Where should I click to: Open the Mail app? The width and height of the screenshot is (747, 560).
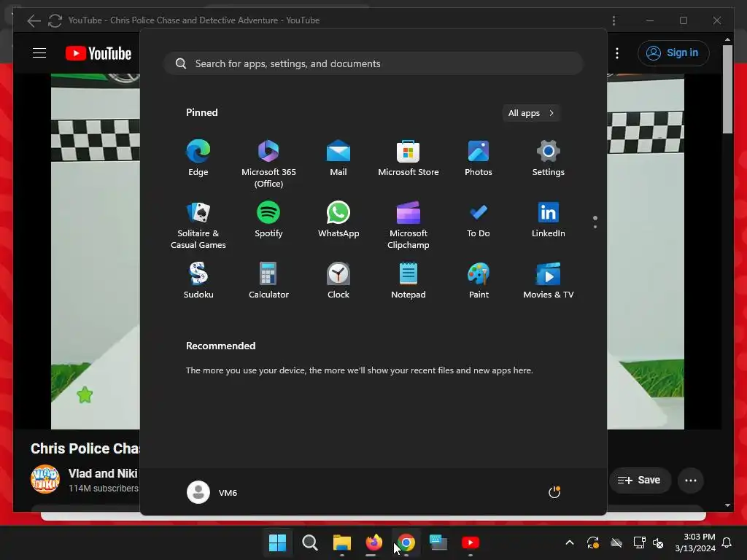(x=338, y=158)
